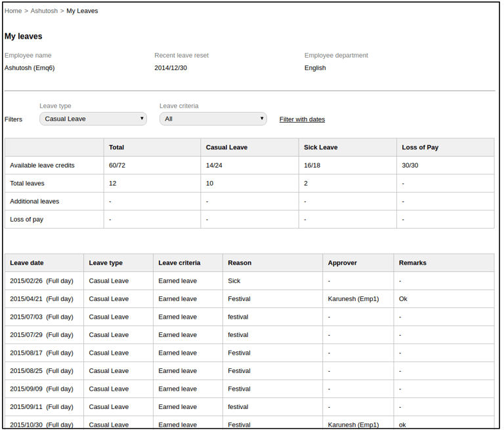Click the Available leave credits row label

[x=42, y=165]
